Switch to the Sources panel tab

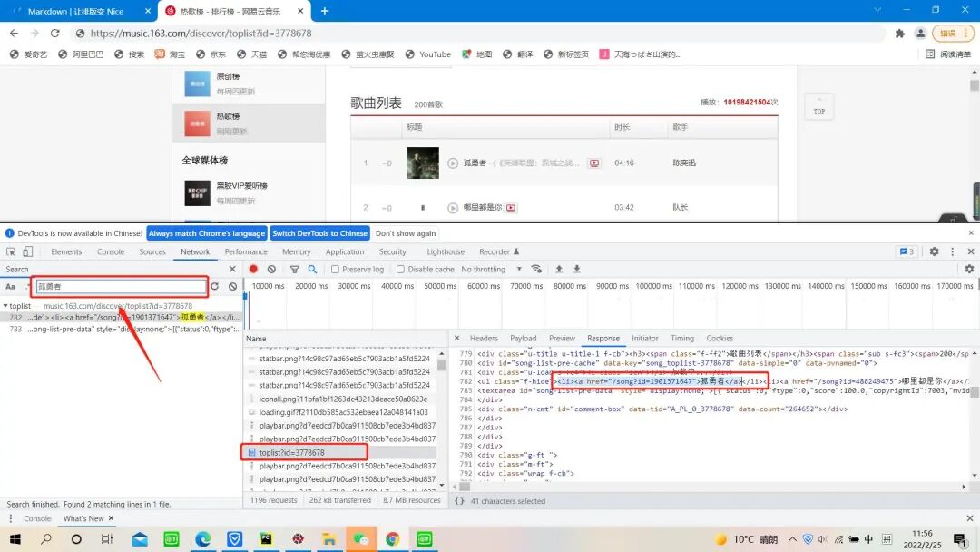click(x=152, y=251)
